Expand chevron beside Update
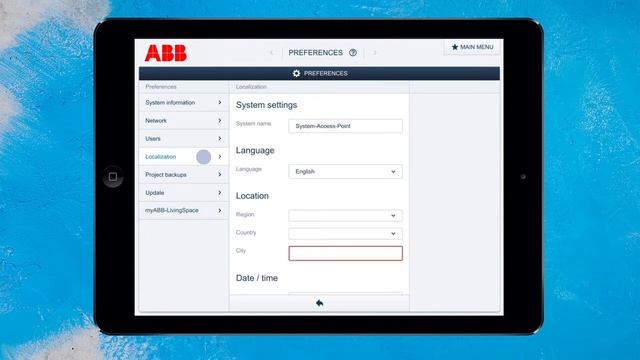640x360 pixels. [220, 192]
